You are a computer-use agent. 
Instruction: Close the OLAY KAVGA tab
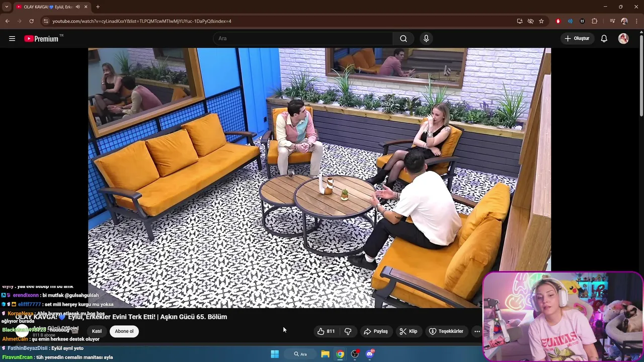(x=86, y=7)
